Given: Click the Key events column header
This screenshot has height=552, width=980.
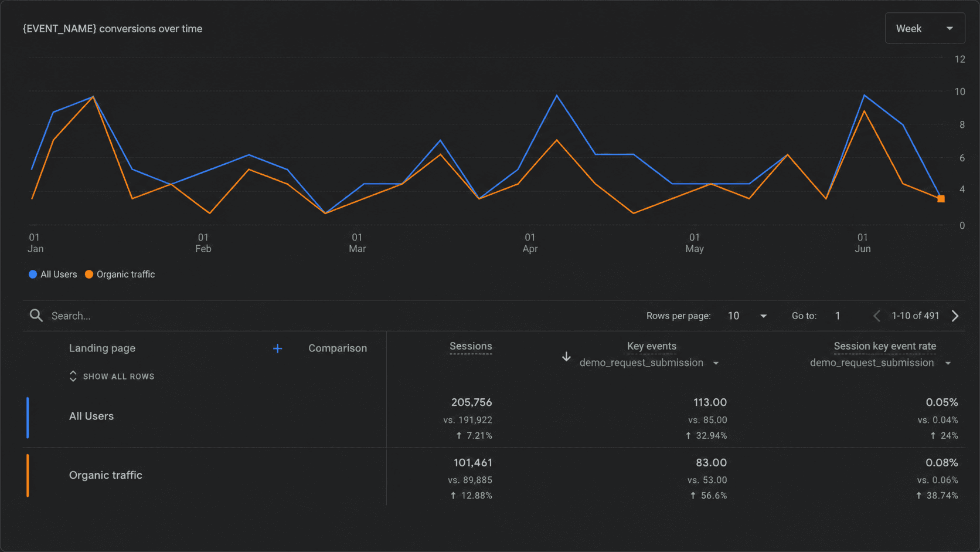Looking at the screenshot, I should pyautogui.click(x=652, y=346).
